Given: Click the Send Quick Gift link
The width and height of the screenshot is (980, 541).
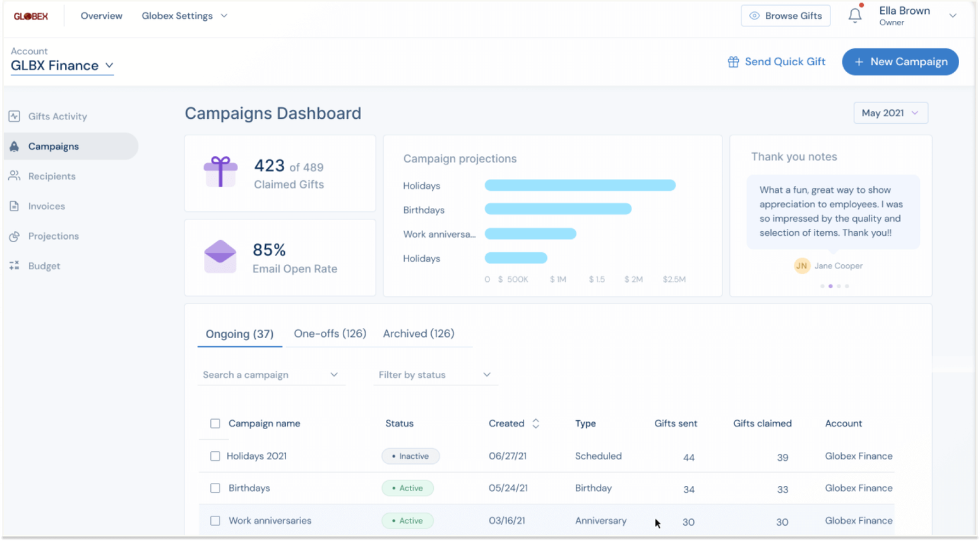Looking at the screenshot, I should [776, 62].
